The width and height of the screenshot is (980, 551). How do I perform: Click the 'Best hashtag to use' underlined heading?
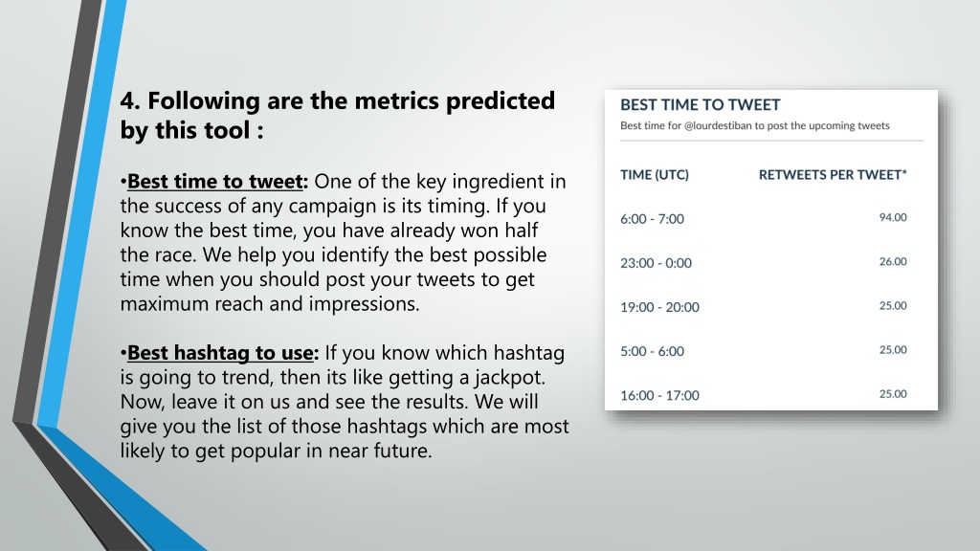220,352
